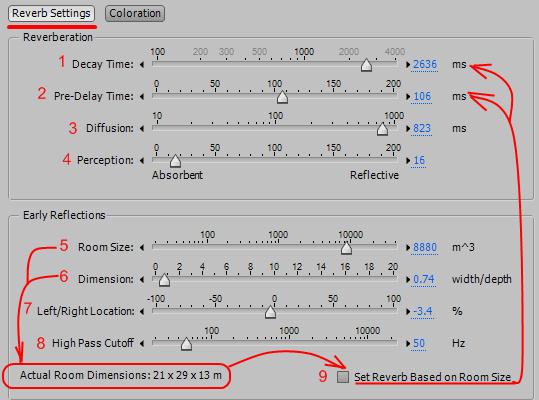Select the Reverb Settings tab
Image resolution: width=539 pixels, height=400 pixels.
(51, 13)
